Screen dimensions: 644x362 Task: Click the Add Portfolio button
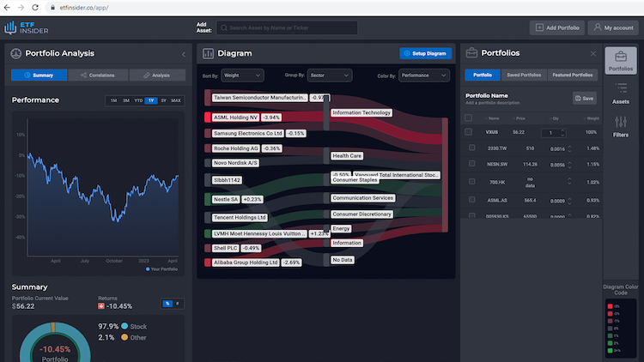click(557, 27)
